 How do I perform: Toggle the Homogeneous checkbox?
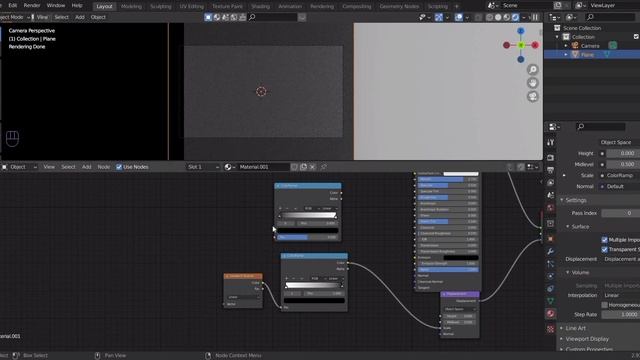coord(604,305)
